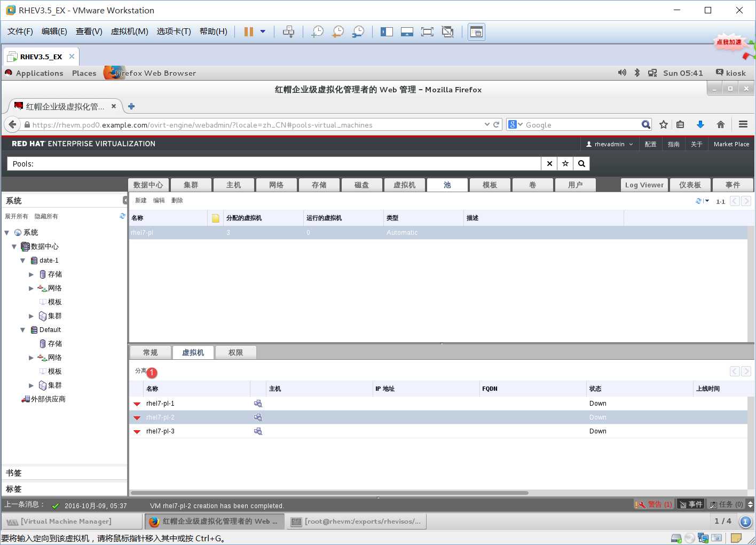Open a new Firefox tab with plus button
The width and height of the screenshot is (756, 545).
[x=131, y=106]
